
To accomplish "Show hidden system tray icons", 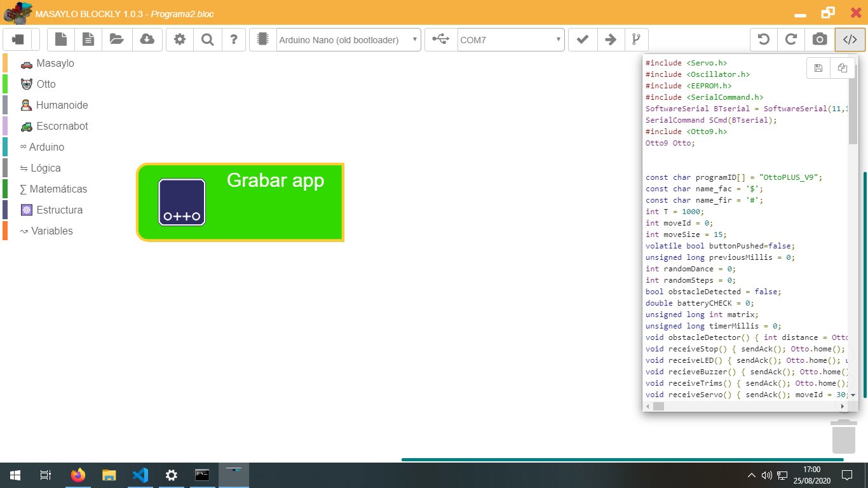I will (x=752, y=475).
